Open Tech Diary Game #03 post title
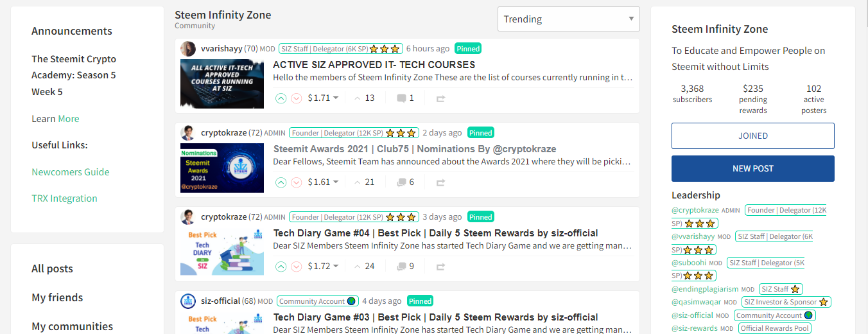Screen dimensions: 868x334 436,317
